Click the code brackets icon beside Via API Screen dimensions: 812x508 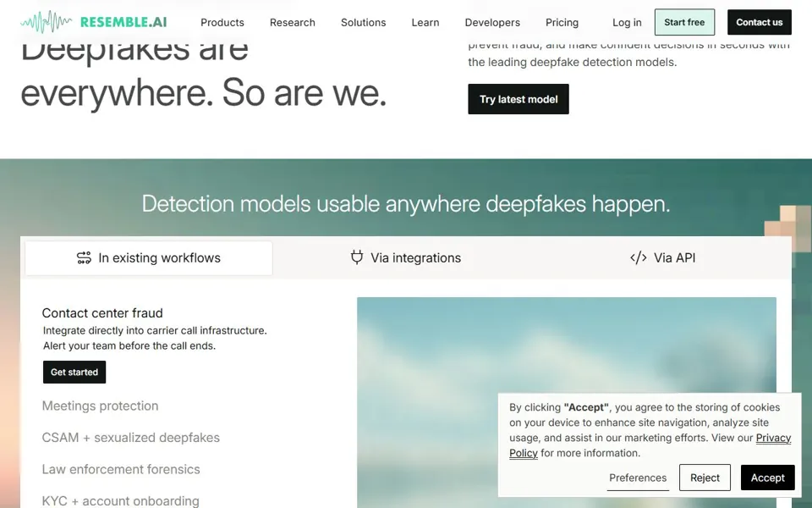tap(638, 257)
